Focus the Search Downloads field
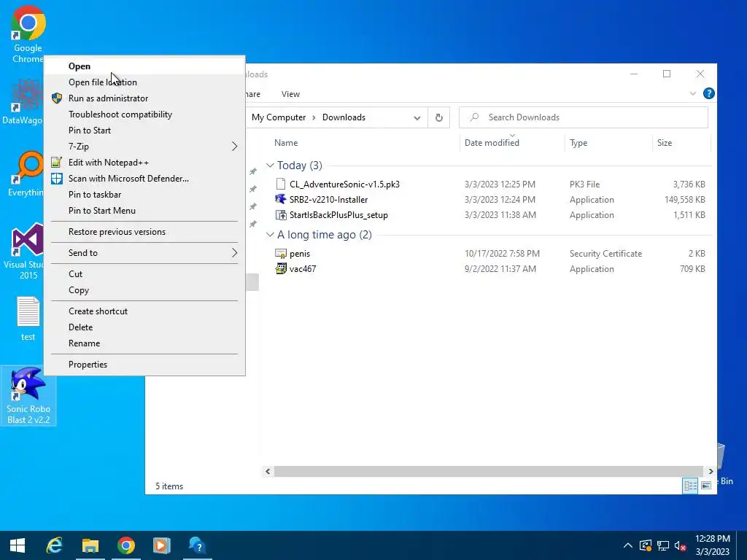 [583, 117]
